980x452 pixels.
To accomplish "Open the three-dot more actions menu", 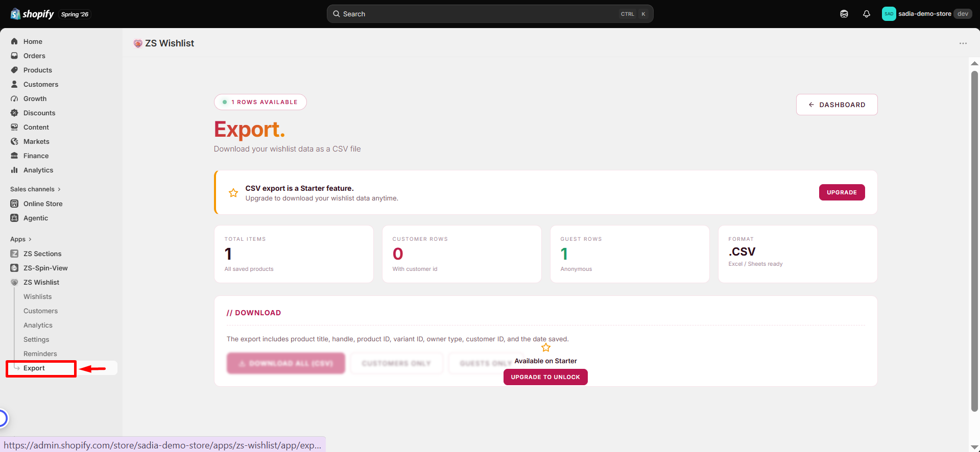I will [x=963, y=43].
